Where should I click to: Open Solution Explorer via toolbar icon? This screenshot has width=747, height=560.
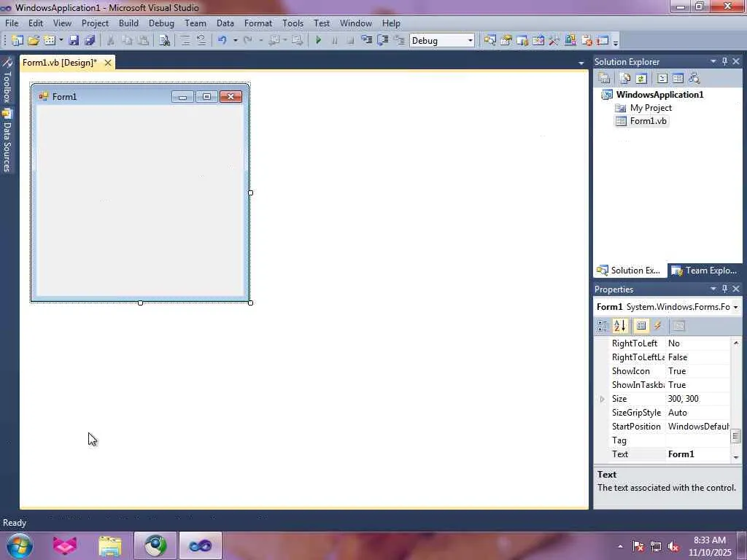point(489,41)
